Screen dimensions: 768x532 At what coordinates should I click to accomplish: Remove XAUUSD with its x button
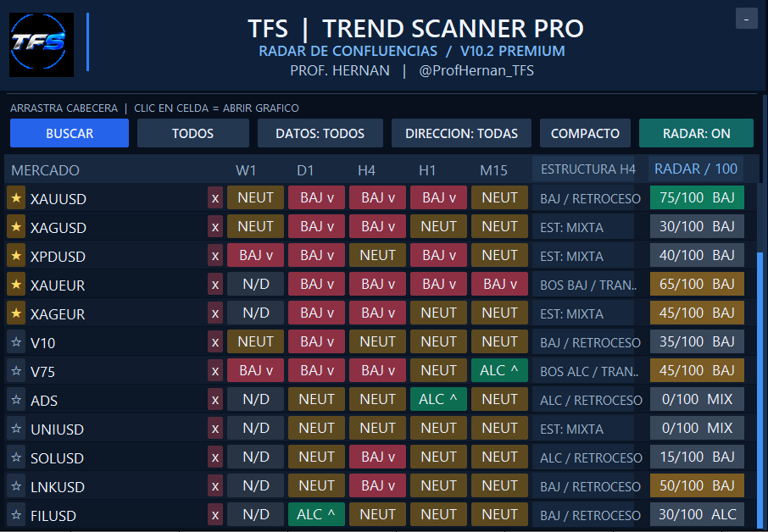pos(215,197)
